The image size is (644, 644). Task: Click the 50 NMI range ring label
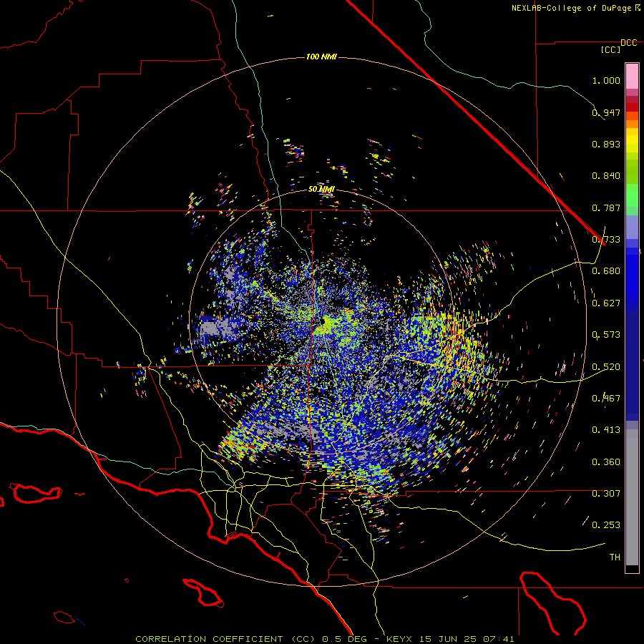click(x=321, y=189)
